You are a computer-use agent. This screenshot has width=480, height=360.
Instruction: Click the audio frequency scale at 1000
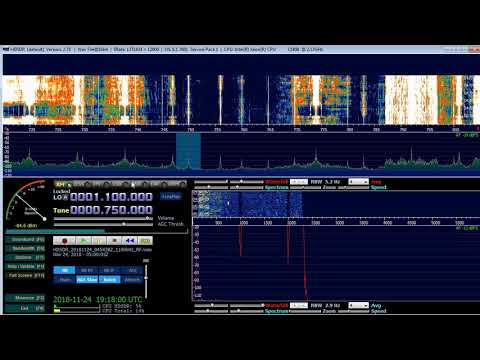(243, 222)
